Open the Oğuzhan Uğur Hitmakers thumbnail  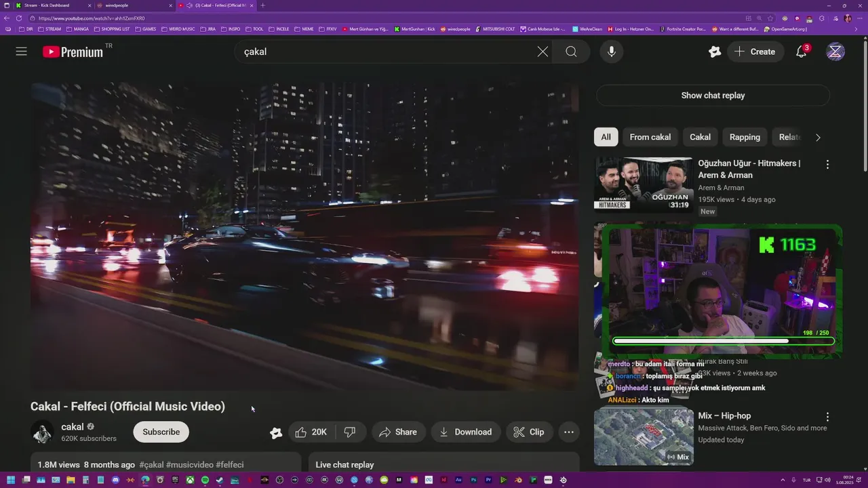click(644, 184)
